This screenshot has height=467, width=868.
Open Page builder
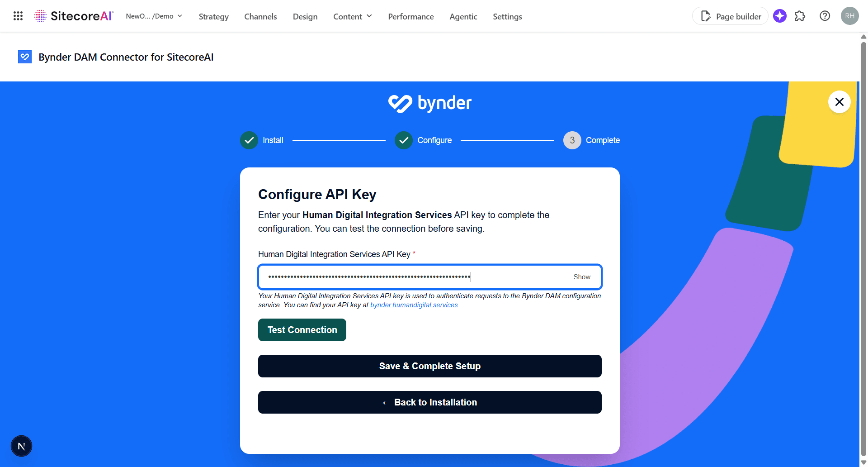coord(730,16)
